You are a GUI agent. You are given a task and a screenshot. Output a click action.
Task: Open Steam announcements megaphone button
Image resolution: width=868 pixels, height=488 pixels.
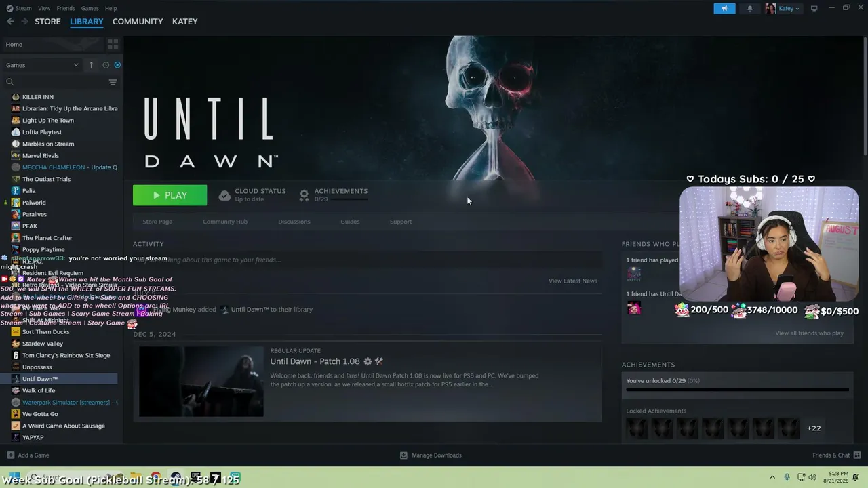coord(724,9)
